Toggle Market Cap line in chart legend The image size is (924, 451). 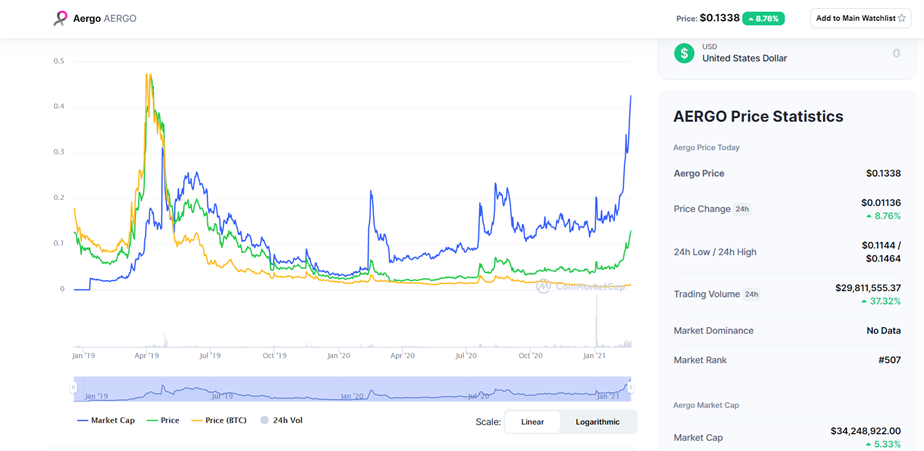coord(106,420)
